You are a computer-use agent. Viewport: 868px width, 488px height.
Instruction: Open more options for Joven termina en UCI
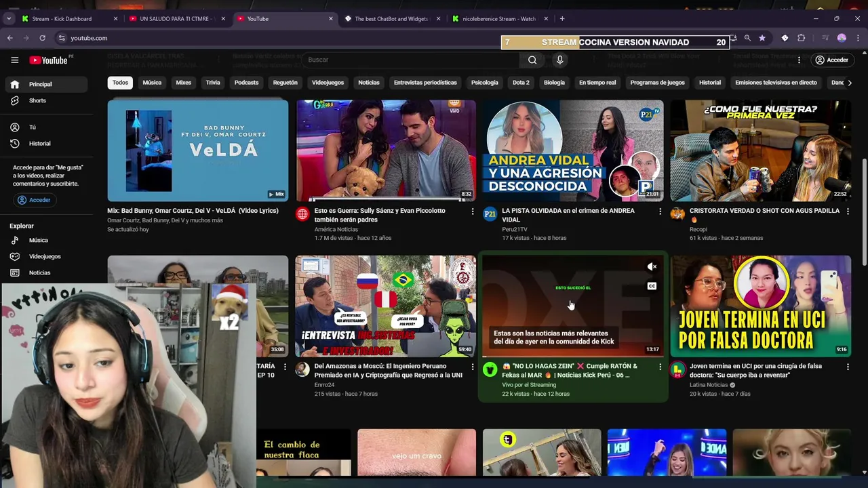pyautogui.click(x=848, y=367)
